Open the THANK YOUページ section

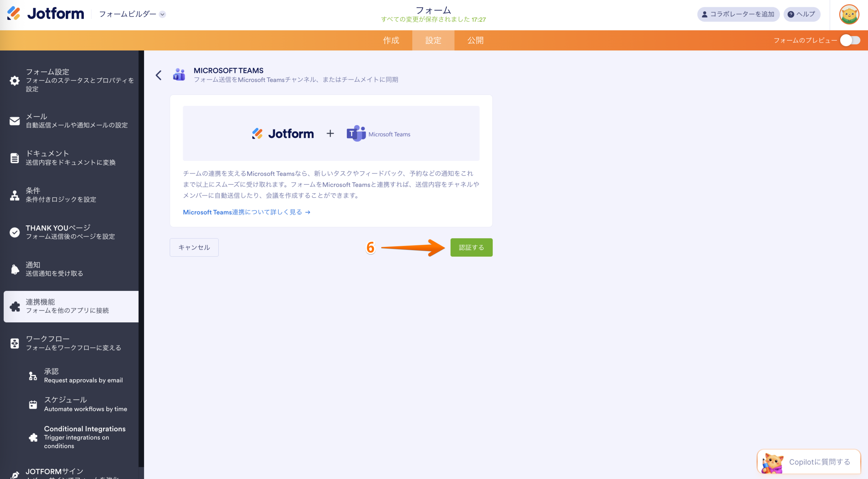71,232
